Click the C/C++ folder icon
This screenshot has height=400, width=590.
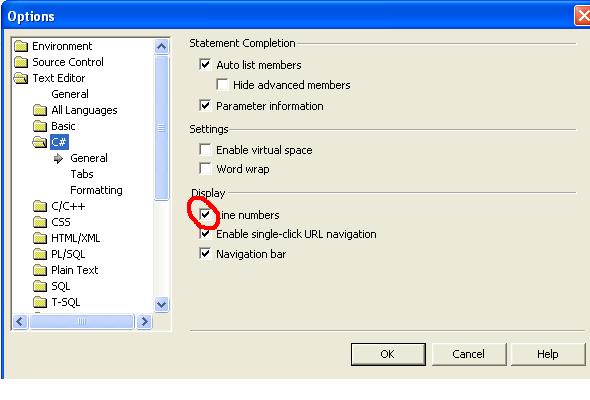pos(40,206)
